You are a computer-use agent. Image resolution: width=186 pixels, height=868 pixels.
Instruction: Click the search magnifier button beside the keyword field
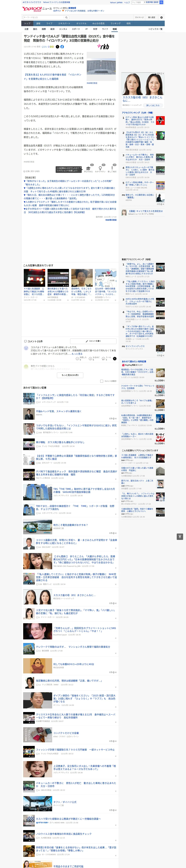click(66, 18)
